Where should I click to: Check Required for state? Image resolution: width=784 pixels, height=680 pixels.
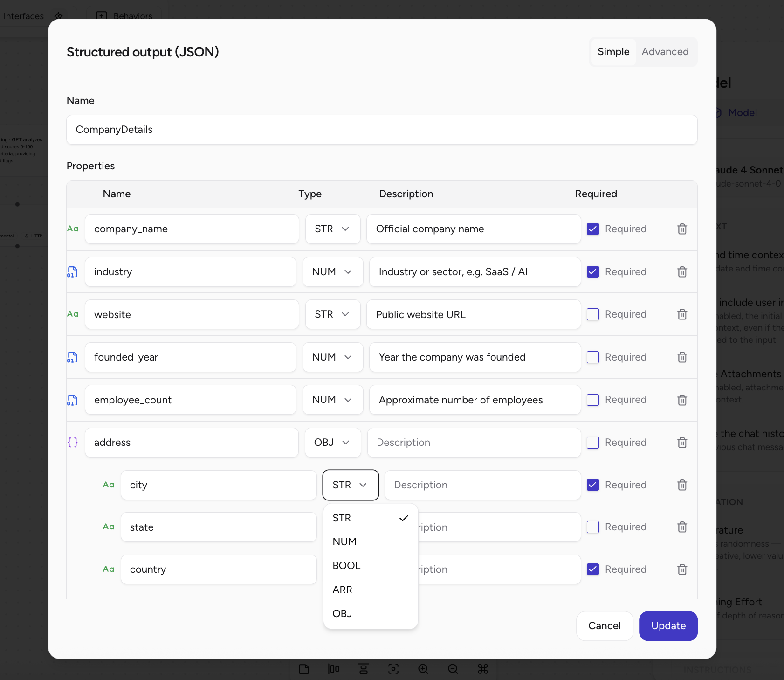pyautogui.click(x=593, y=527)
